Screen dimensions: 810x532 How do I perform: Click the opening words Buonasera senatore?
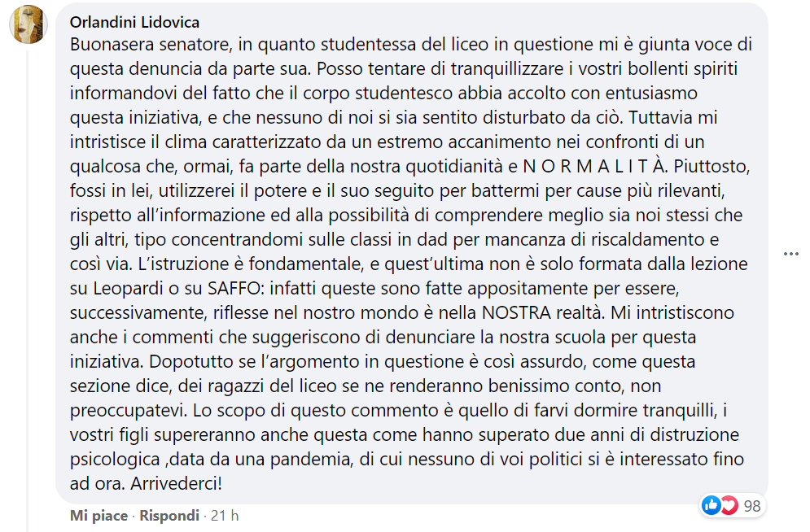tap(151, 45)
